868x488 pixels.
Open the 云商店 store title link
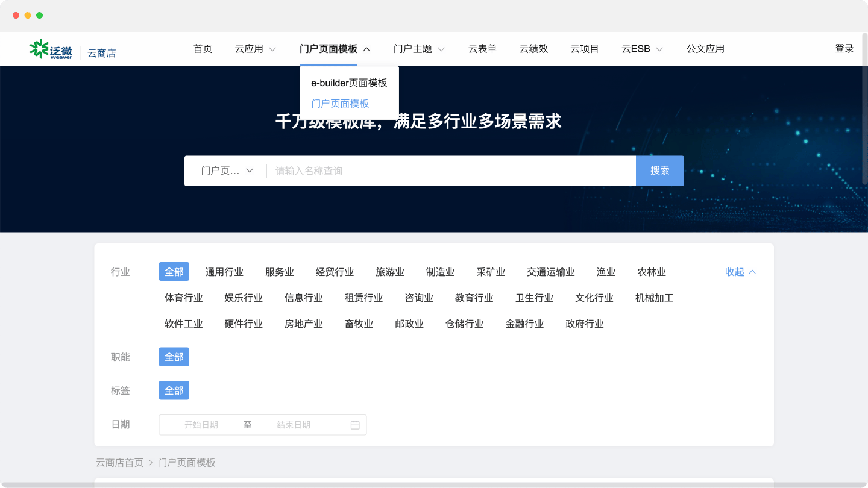point(101,53)
